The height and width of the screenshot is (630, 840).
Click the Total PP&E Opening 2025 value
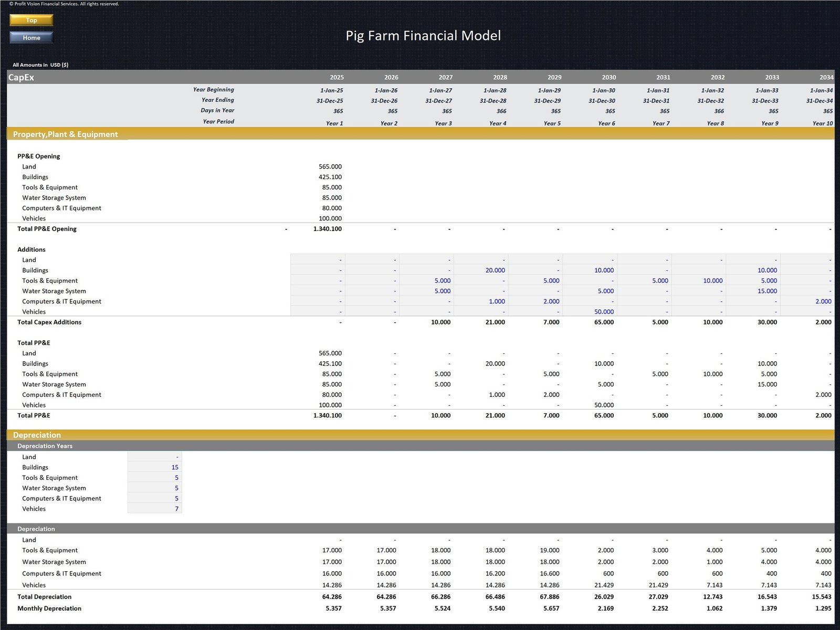click(327, 229)
